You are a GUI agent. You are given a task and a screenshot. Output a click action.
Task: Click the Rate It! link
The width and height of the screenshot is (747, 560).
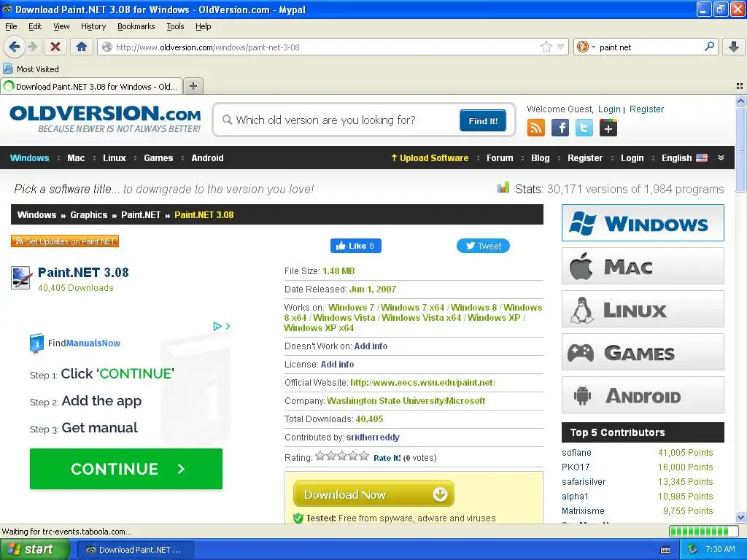point(387,458)
